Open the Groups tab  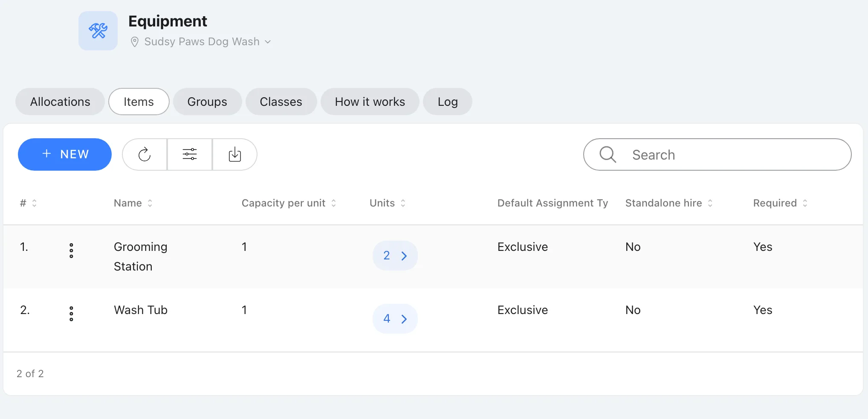pyautogui.click(x=207, y=102)
